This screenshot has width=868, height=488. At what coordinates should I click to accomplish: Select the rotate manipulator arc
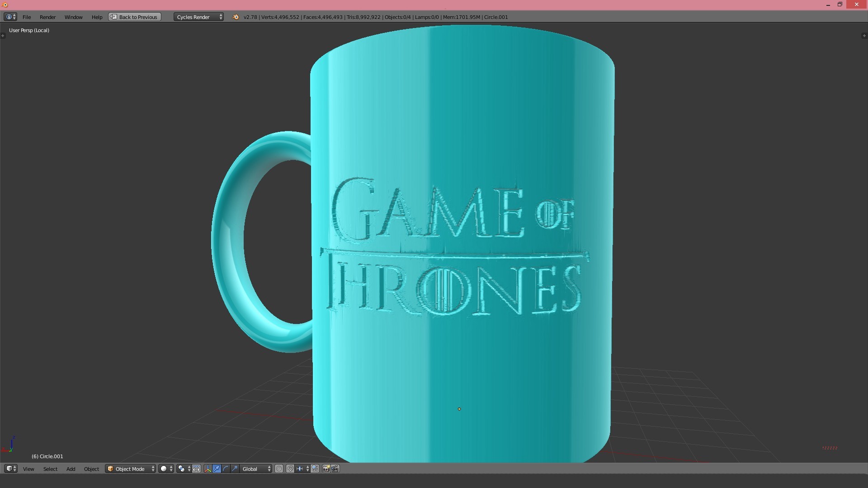[x=226, y=469]
